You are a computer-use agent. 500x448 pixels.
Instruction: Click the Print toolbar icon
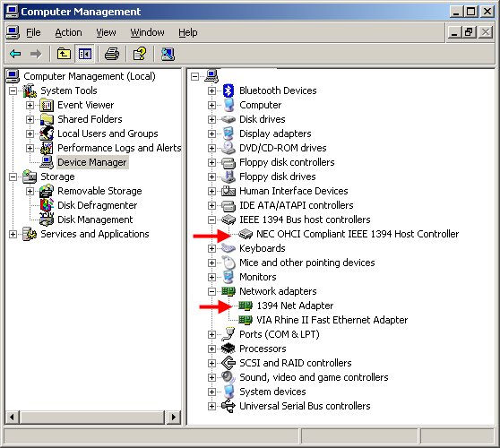112,54
